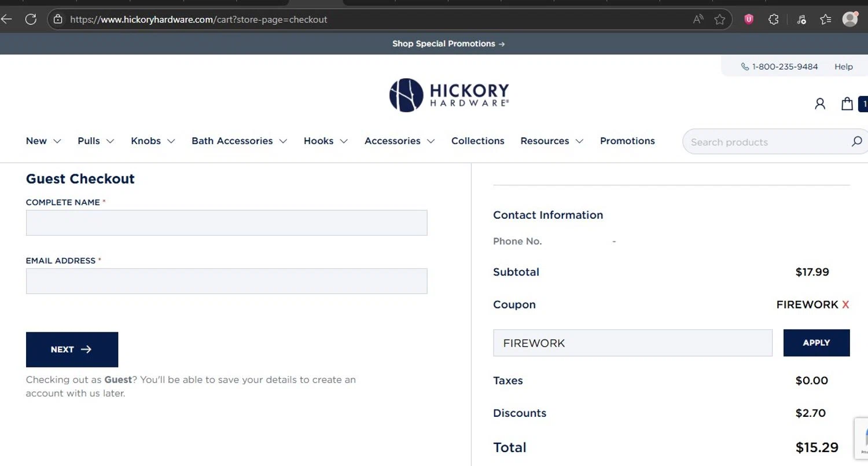Open the browser favorites list icon
This screenshot has width=868, height=466.
pyautogui.click(x=826, y=19)
